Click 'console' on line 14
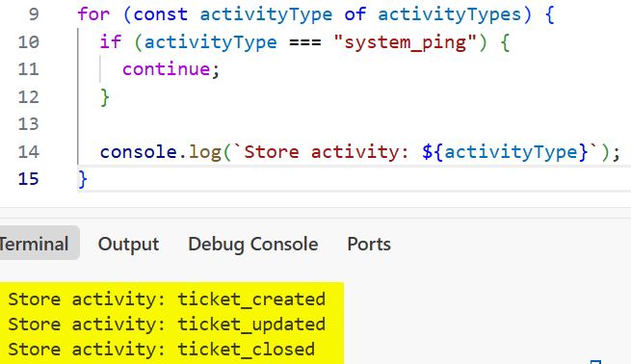Screen dimensions: 631x364 139,152
